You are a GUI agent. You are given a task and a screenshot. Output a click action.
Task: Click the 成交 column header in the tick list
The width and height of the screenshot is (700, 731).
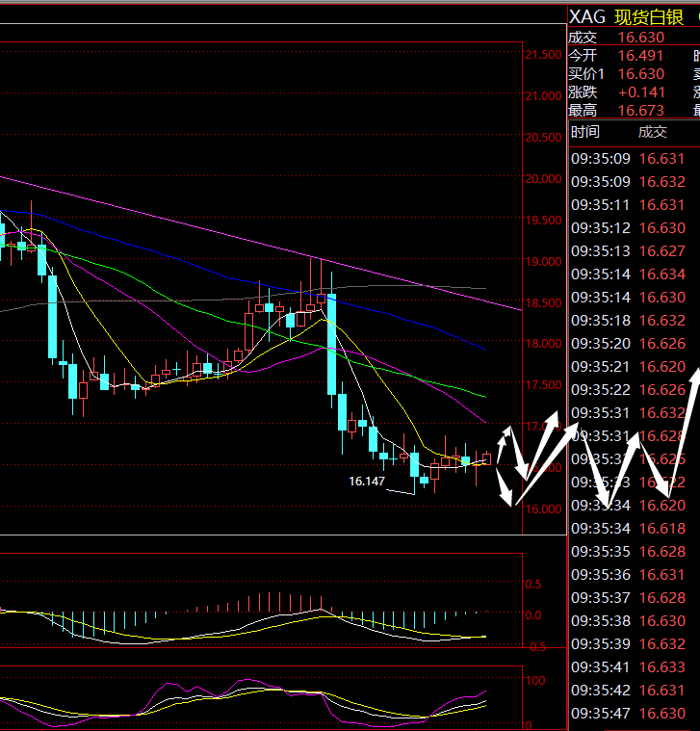[653, 132]
